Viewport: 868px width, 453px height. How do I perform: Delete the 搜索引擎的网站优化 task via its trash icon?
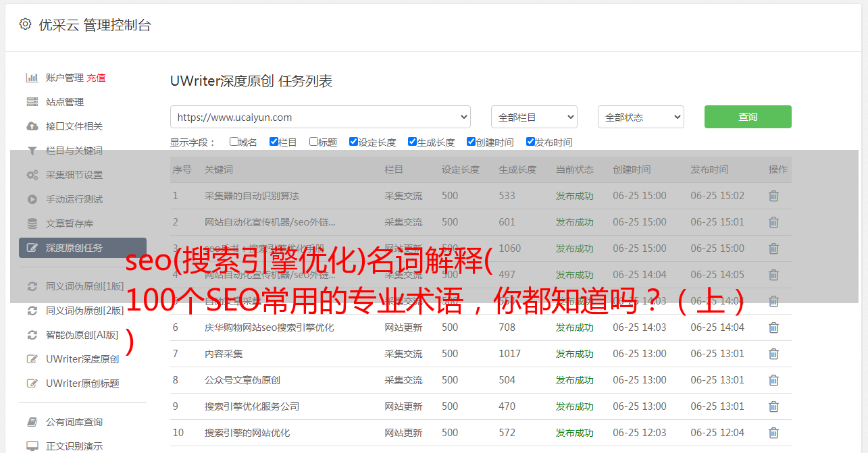(x=773, y=433)
